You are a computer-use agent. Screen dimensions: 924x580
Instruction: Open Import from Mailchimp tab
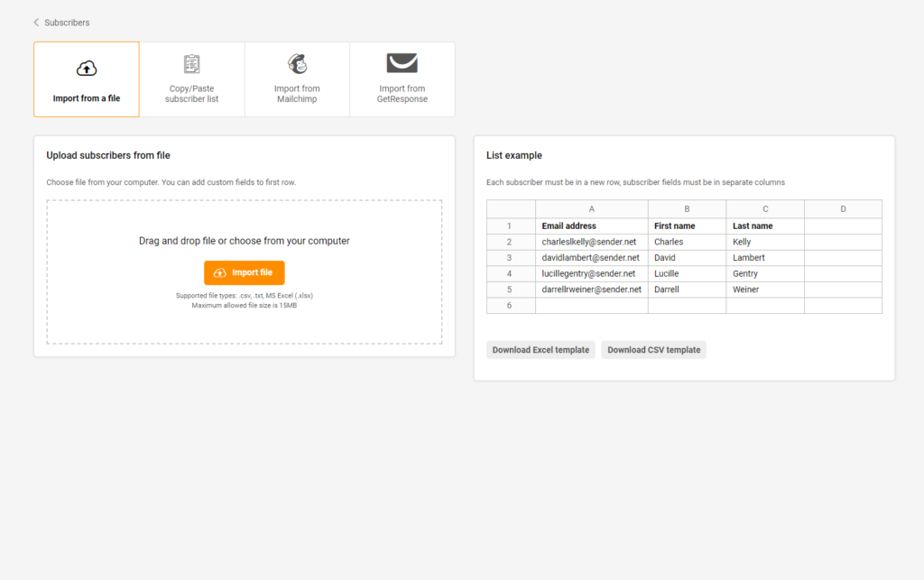pyautogui.click(x=297, y=79)
